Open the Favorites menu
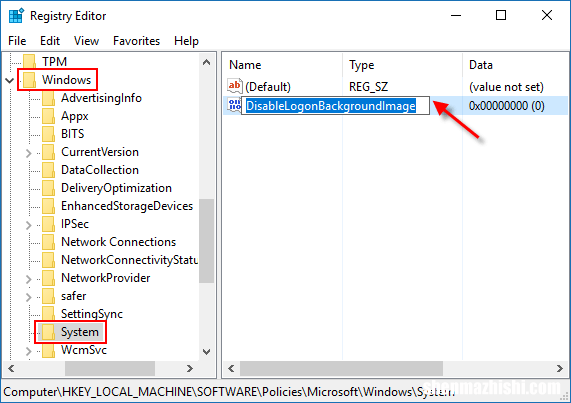This screenshot has width=571, height=403. (137, 41)
